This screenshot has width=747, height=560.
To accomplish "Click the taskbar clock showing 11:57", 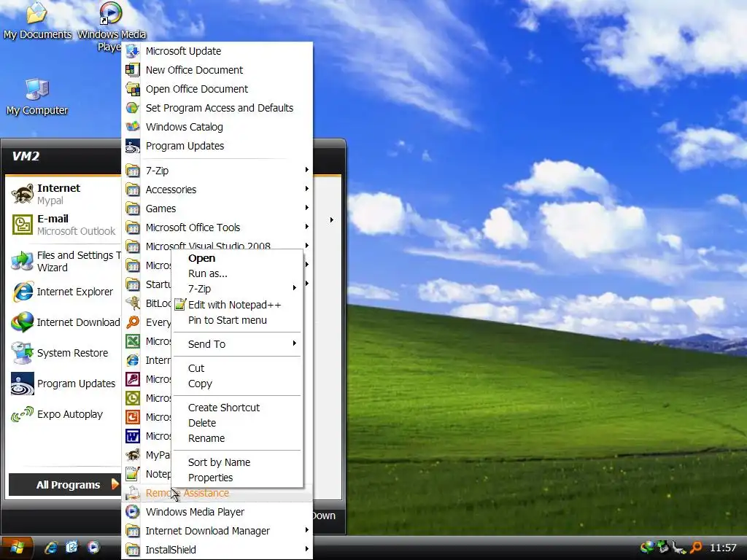I will pos(723,548).
